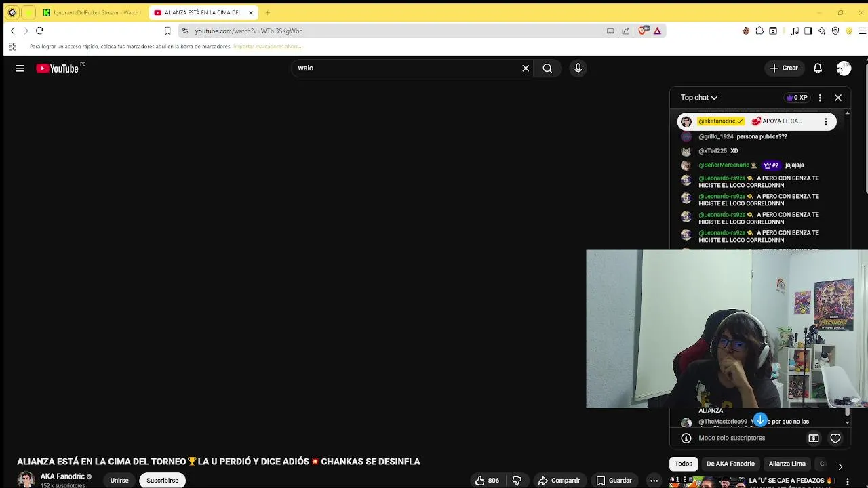Open the AKA Fanodric channel name

coord(62,476)
